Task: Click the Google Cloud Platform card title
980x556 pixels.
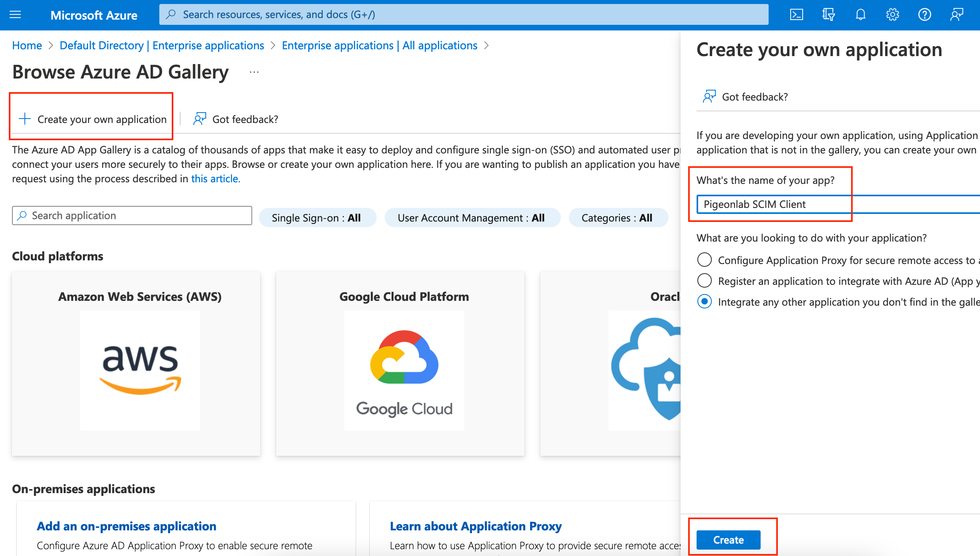Action: coord(404,296)
